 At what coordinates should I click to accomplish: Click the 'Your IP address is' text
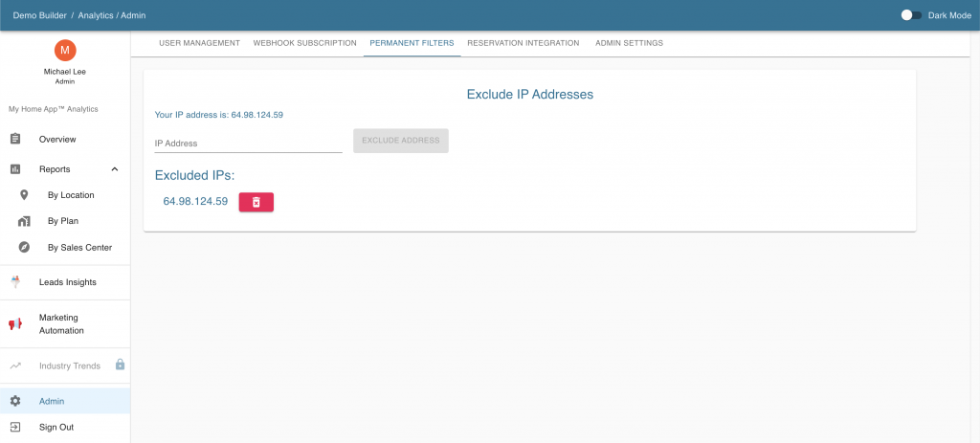point(219,115)
